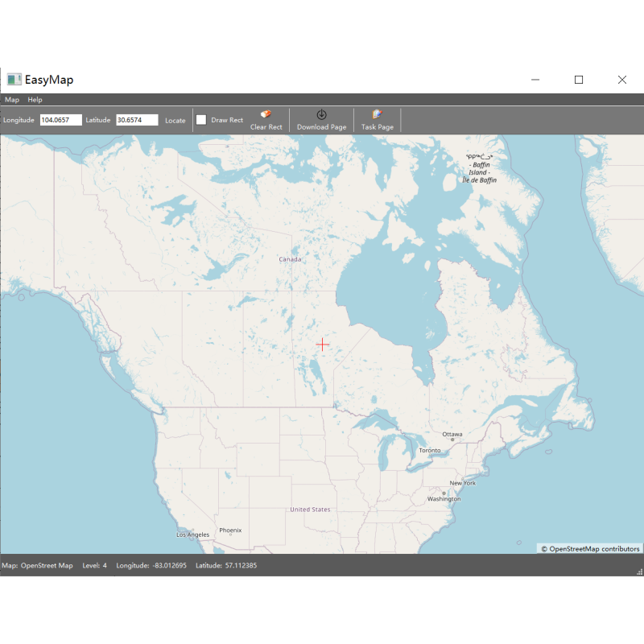Follow the OpenStreetMap contributors link
Viewport: 644px width, 644px height.
590,549
